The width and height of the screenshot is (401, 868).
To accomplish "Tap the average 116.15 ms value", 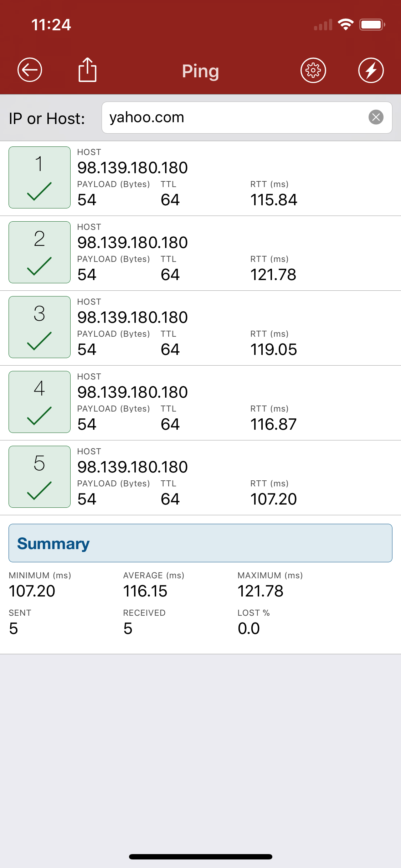I will [145, 591].
